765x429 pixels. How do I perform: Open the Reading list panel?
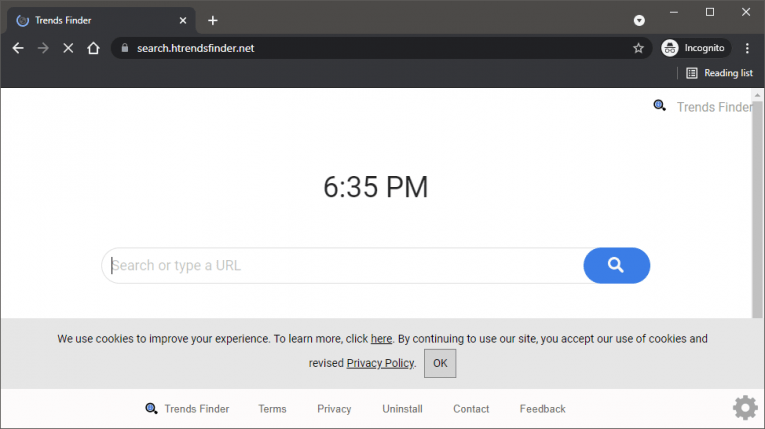click(719, 73)
